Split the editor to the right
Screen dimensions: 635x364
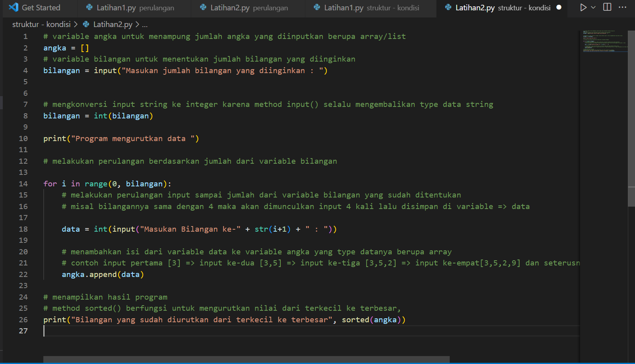607,7
